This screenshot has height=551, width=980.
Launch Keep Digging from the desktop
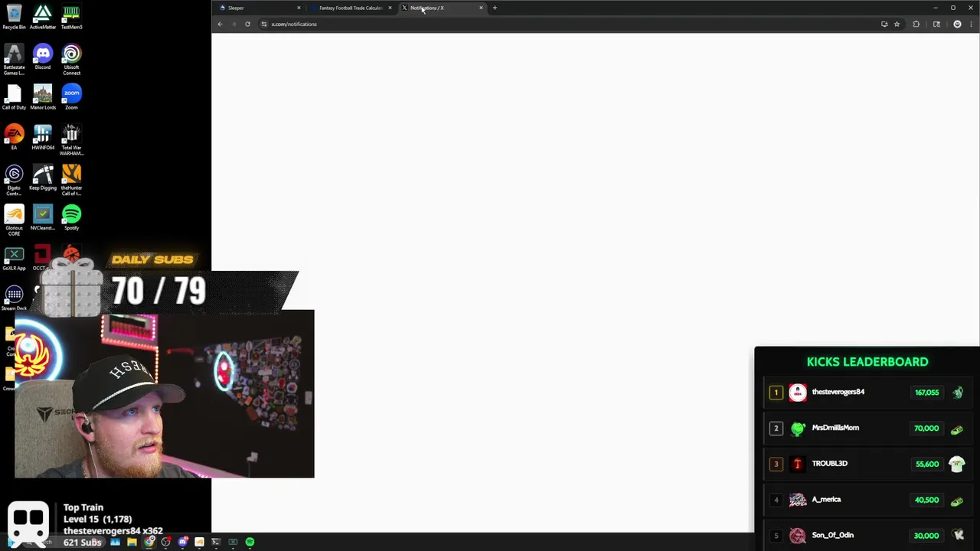[43, 178]
